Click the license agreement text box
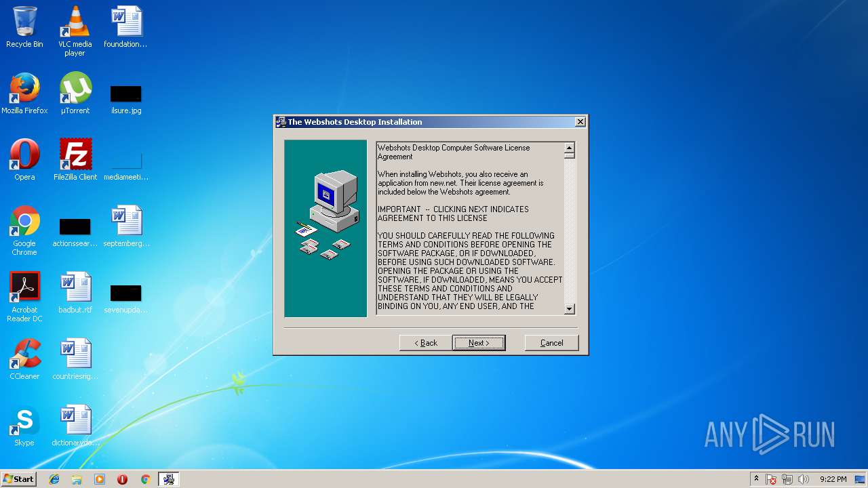This screenshot has width=868, height=488. point(470,228)
